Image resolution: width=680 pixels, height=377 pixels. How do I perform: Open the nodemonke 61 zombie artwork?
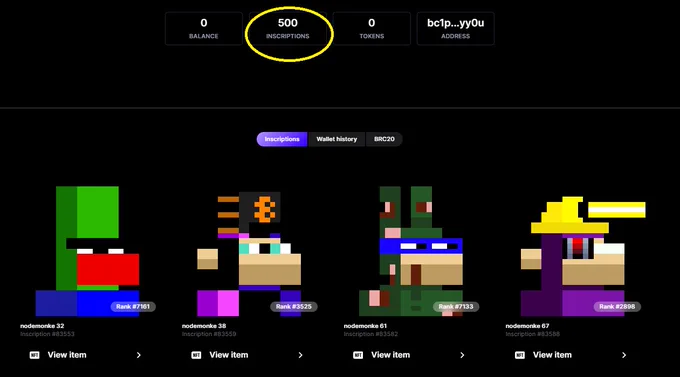tap(411, 251)
